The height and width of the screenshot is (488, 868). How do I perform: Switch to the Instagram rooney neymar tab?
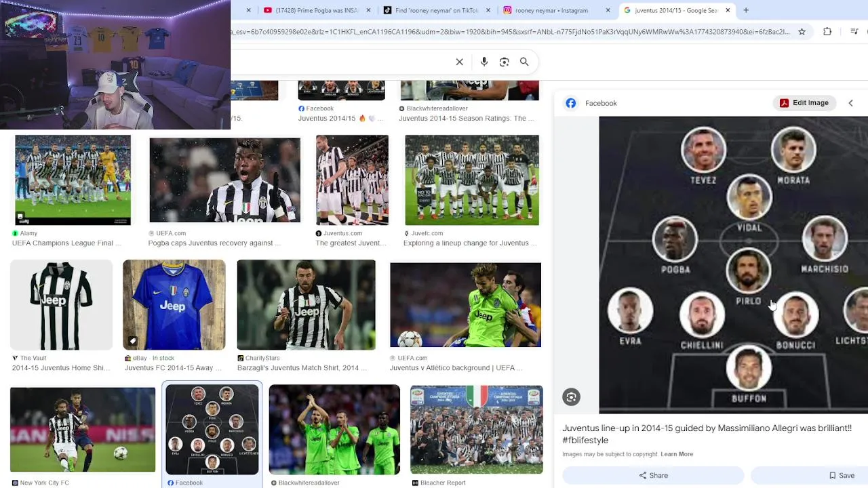[555, 10]
